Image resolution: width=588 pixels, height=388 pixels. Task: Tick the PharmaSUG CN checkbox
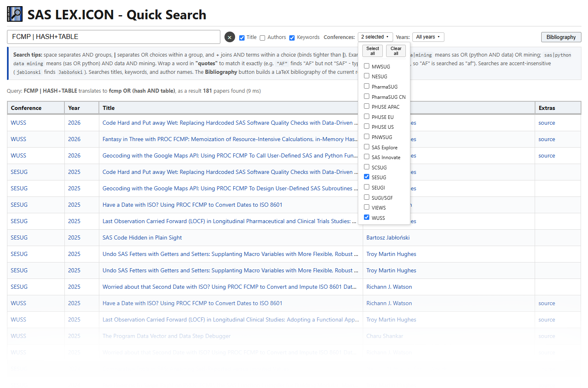pos(367,96)
